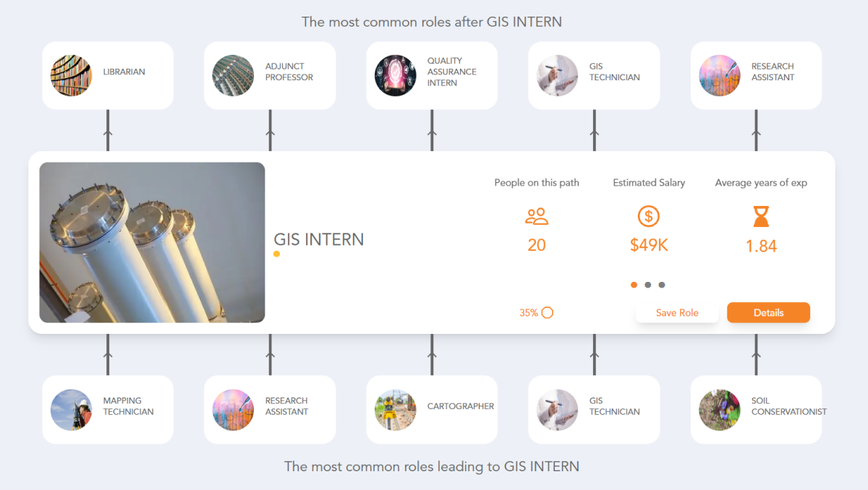Click the Mapping Technician avatar image
The width and height of the screenshot is (868, 490).
pyautogui.click(x=71, y=409)
